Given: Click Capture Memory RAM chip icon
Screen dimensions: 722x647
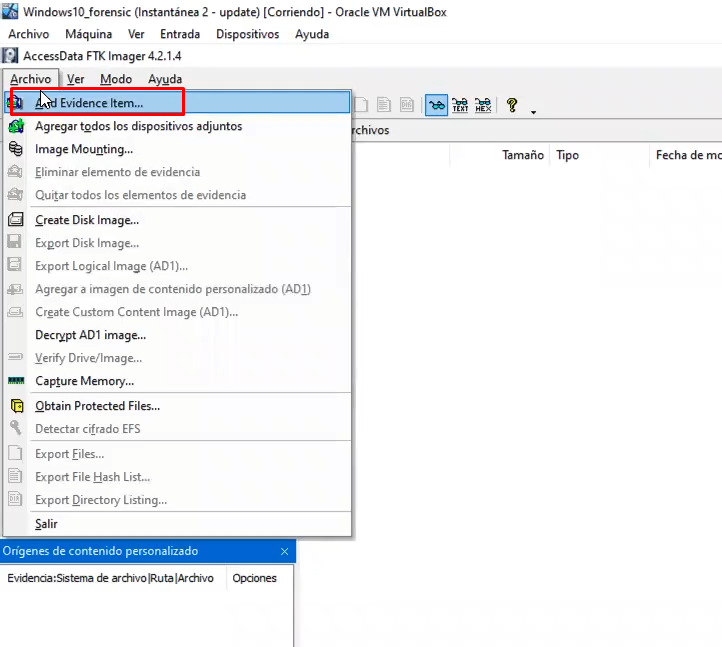Looking at the screenshot, I should (x=16, y=381).
